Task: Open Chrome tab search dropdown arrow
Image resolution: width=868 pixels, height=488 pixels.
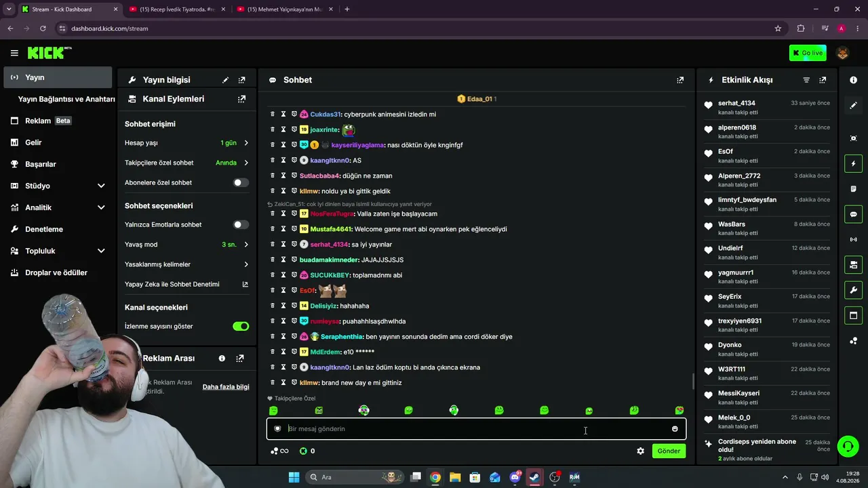Action: click(9, 9)
